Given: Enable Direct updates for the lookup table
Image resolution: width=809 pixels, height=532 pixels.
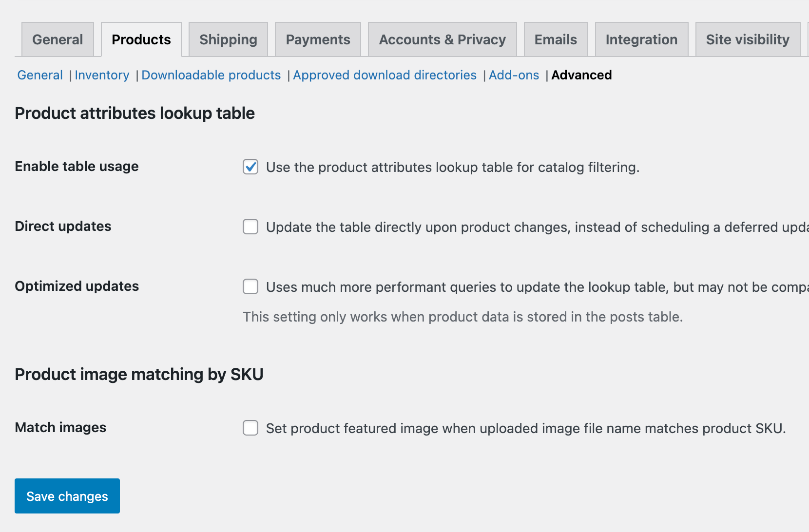Looking at the screenshot, I should [250, 227].
